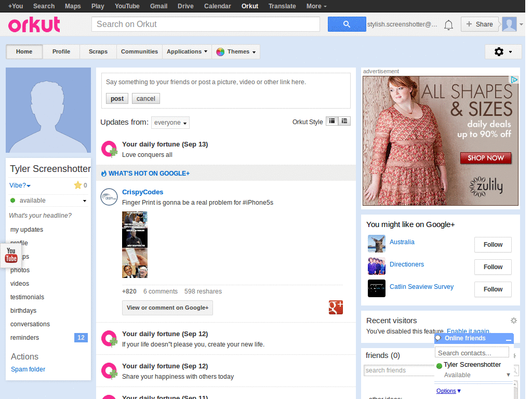The image size is (532, 399).
Task: Click the Vibe star rating icon
Action: point(78,185)
